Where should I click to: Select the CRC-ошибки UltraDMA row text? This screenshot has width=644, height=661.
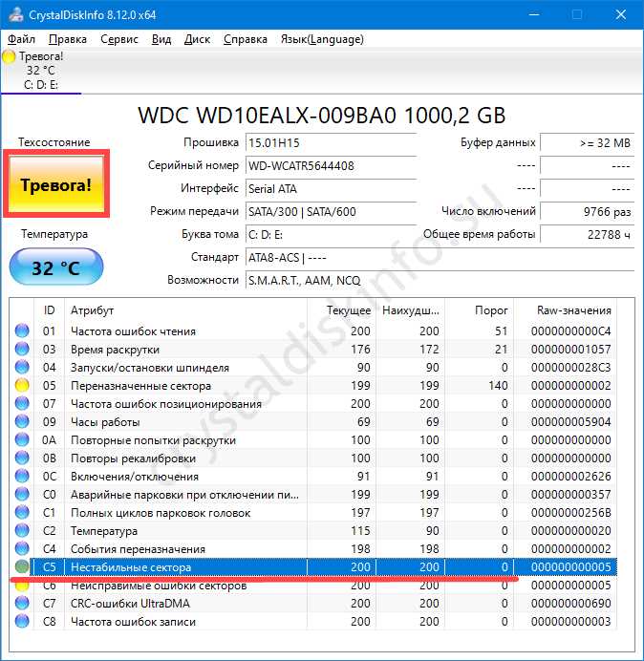(130, 604)
